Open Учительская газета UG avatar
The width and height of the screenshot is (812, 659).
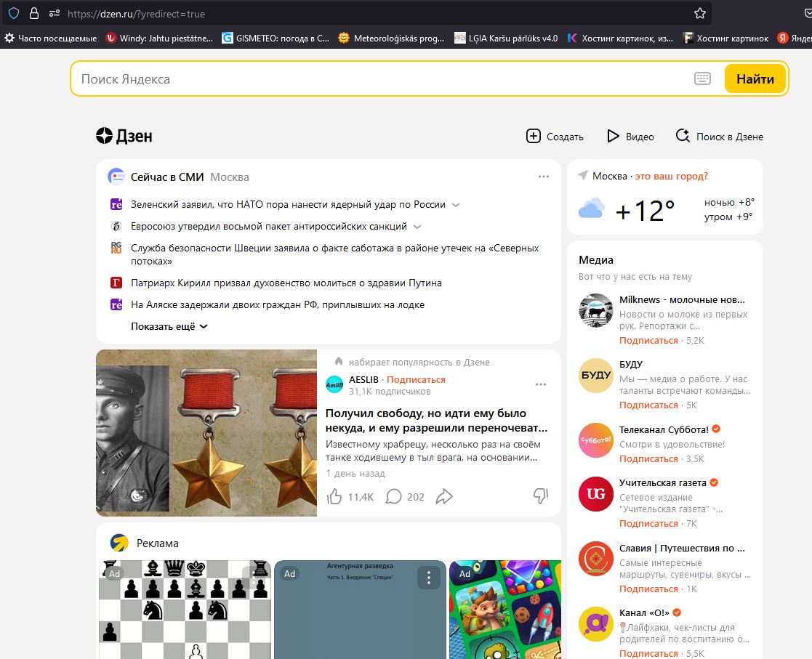(596, 494)
